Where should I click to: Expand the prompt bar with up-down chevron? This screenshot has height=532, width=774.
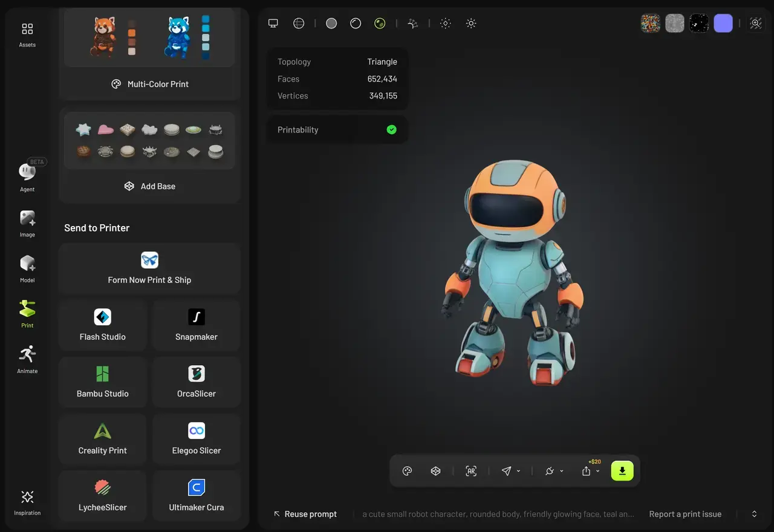pyautogui.click(x=754, y=514)
